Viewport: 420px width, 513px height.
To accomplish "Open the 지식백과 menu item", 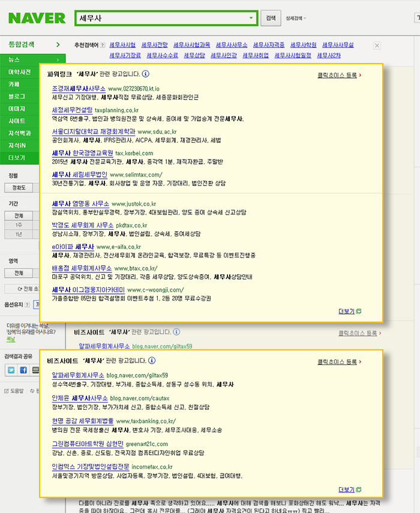I will 20,133.
